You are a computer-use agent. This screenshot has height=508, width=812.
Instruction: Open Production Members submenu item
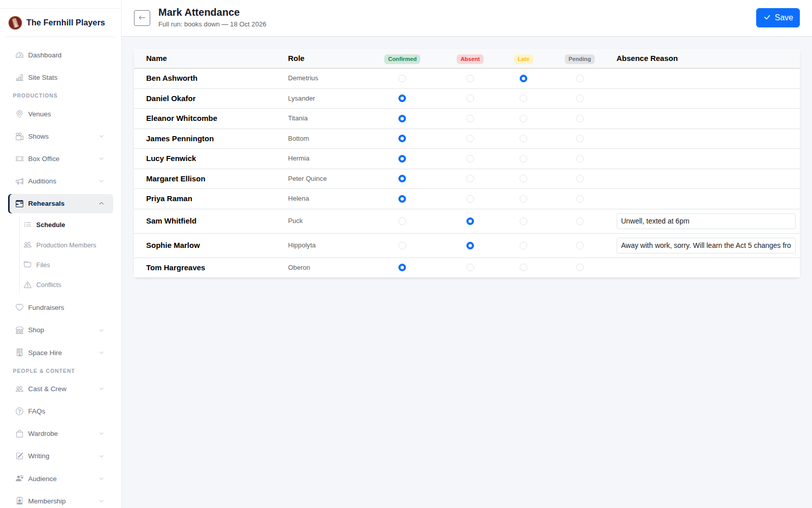[x=66, y=245]
